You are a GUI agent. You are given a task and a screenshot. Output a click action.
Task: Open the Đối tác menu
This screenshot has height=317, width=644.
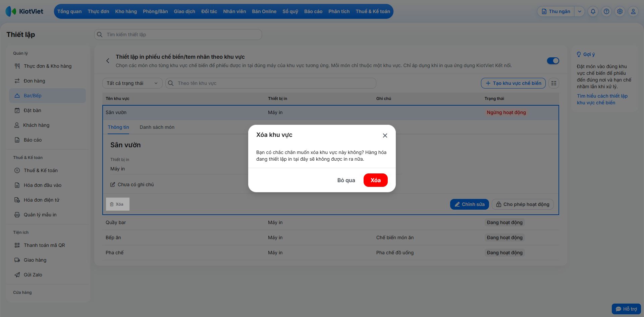[209, 11]
